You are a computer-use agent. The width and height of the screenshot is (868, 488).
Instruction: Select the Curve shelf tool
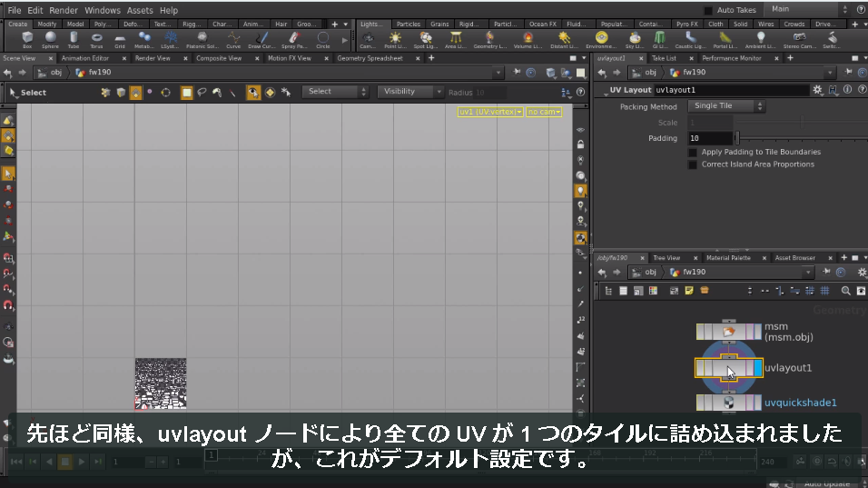click(x=233, y=39)
